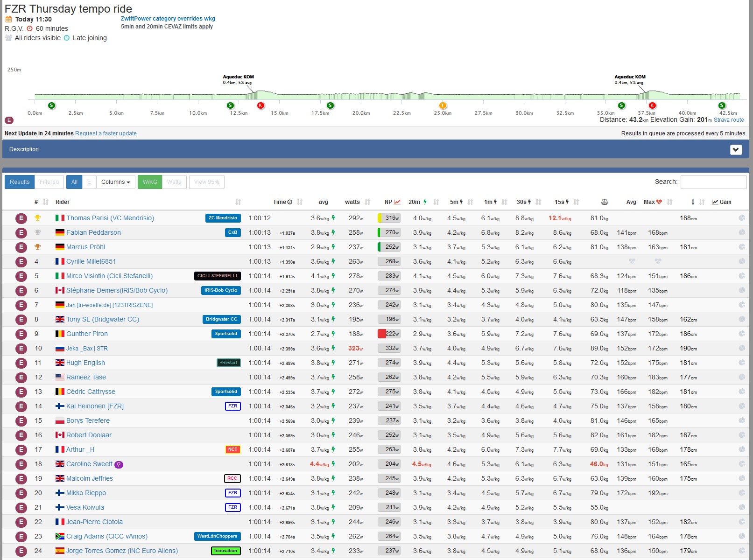Click the weight scale column header icon
The width and height of the screenshot is (753, 560).
[605, 202]
